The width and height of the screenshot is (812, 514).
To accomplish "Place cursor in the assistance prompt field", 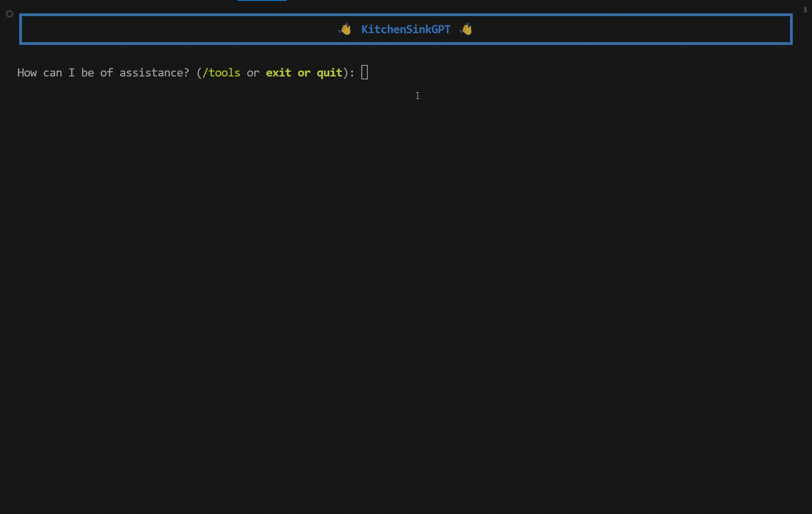I will 364,72.
